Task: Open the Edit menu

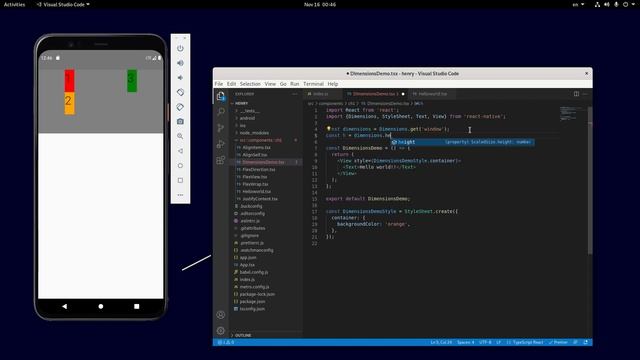Action: tap(231, 84)
